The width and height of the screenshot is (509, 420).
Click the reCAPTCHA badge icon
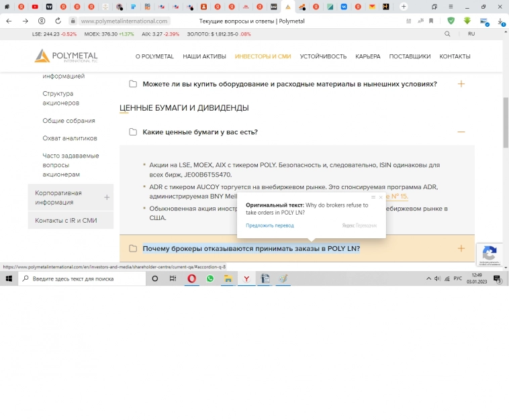point(490,254)
